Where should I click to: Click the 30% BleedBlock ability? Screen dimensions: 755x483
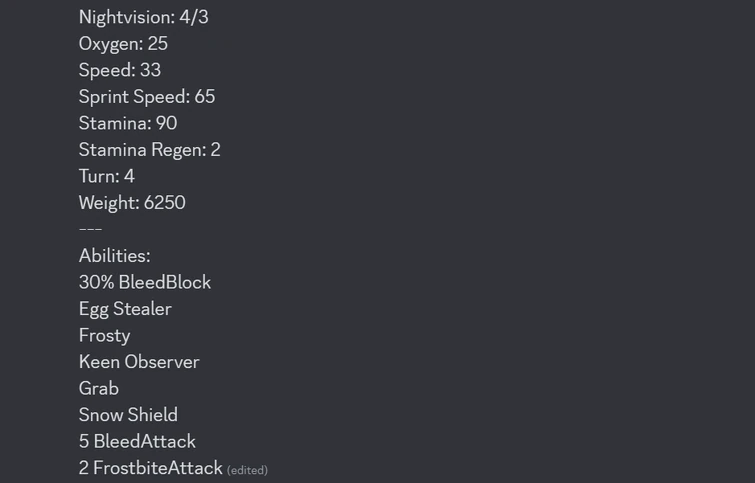[145, 282]
